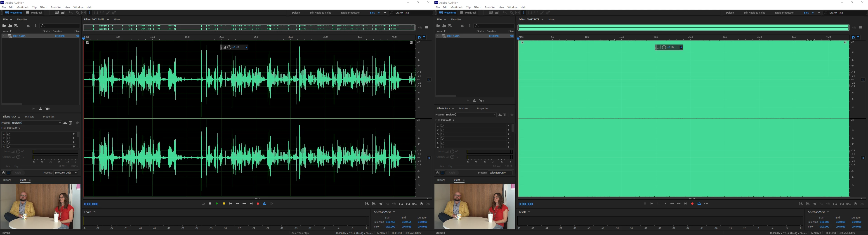Click Record button in right window transport
This screenshot has width=868, height=235.
(x=692, y=204)
